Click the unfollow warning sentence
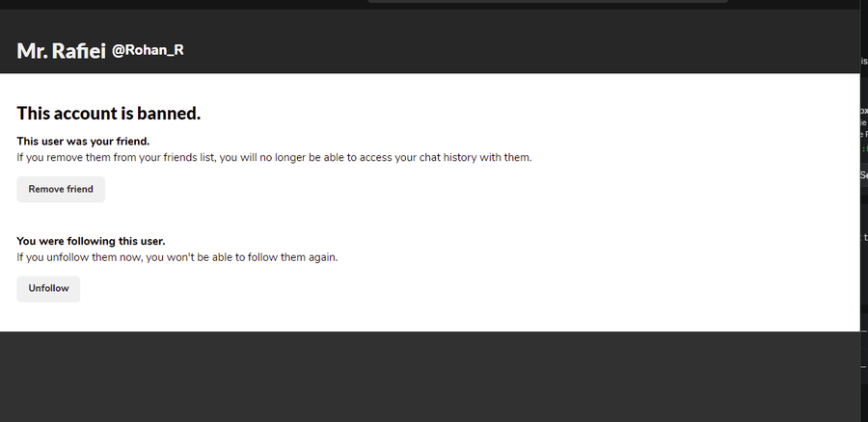This screenshot has width=868, height=422. 176,257
